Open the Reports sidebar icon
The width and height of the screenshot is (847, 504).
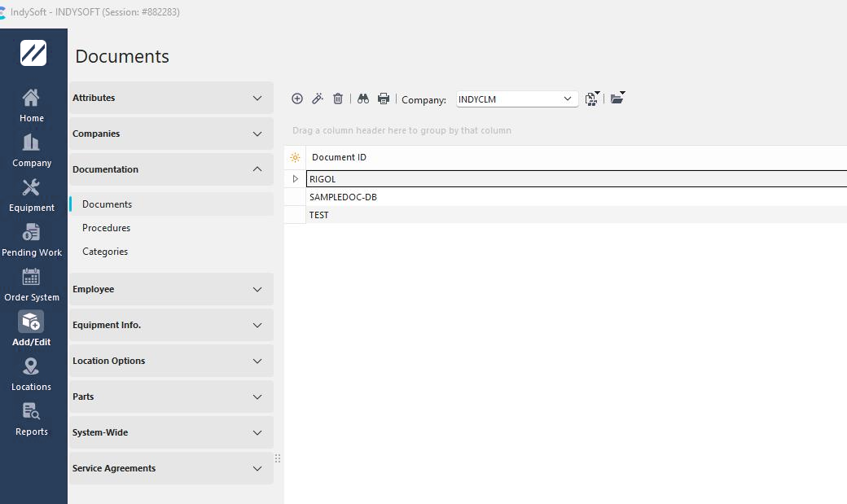click(x=31, y=419)
